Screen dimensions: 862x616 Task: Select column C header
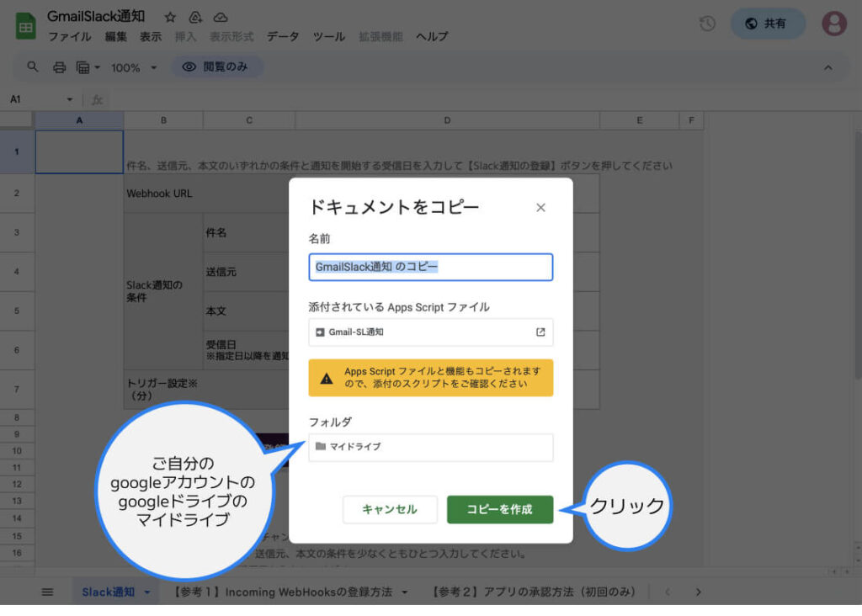(249, 120)
